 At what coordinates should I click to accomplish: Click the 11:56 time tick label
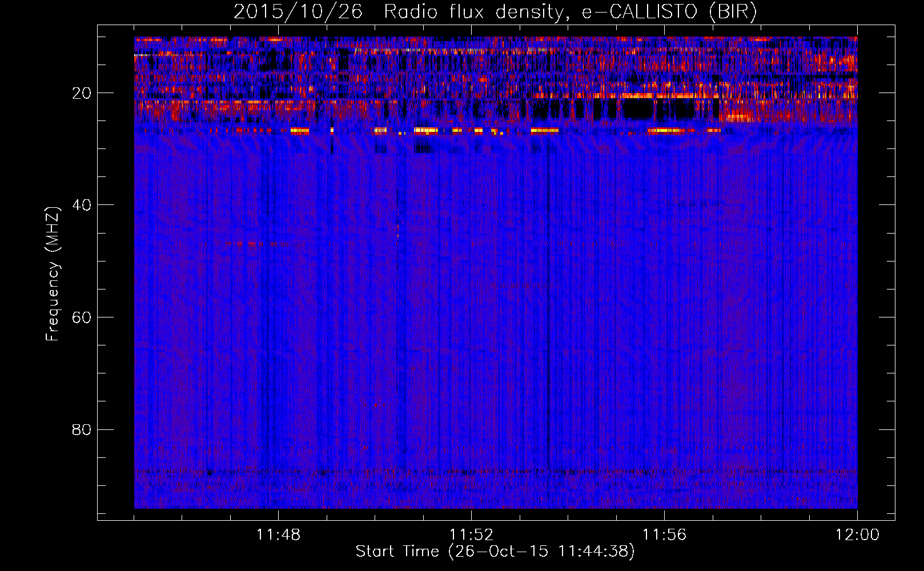click(x=664, y=535)
